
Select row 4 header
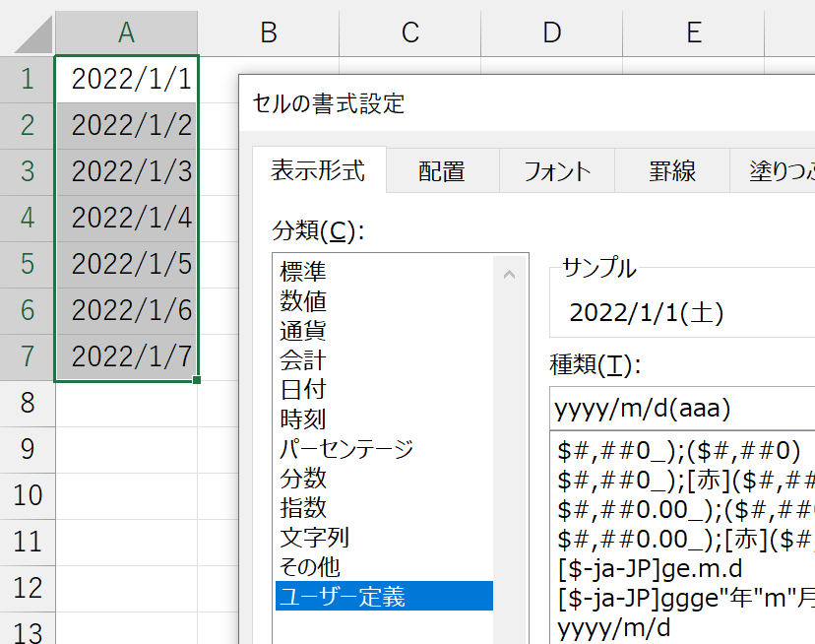(27, 218)
